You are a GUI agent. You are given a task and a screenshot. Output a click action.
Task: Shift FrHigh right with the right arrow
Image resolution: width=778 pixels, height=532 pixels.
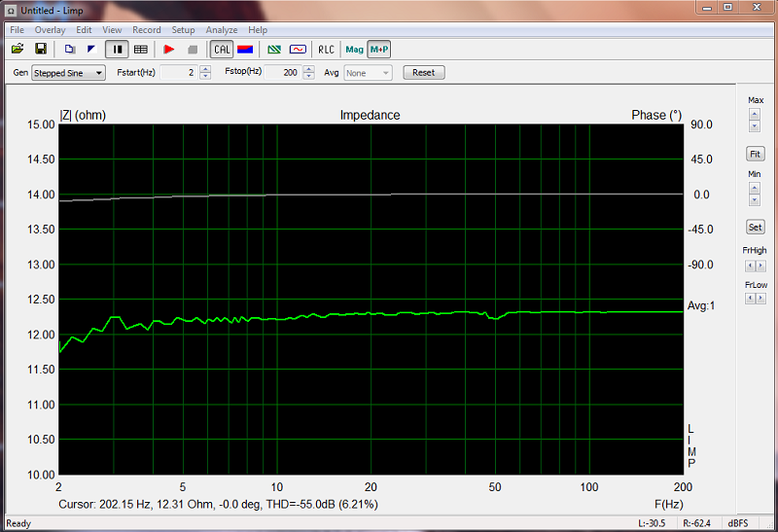point(760,266)
